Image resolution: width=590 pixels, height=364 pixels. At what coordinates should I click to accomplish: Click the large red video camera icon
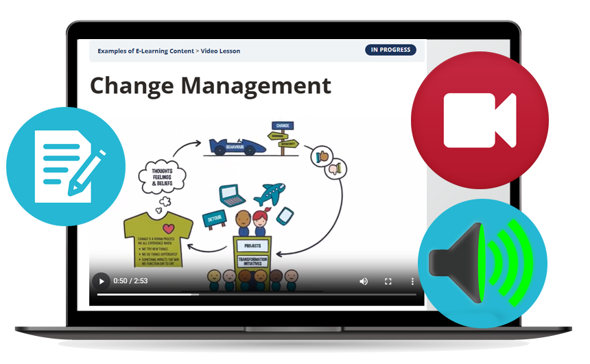pyautogui.click(x=479, y=120)
